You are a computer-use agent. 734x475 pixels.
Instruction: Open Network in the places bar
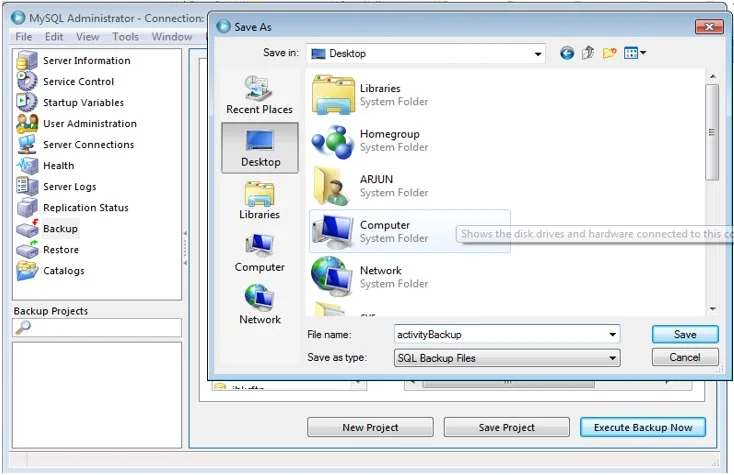pos(260,305)
